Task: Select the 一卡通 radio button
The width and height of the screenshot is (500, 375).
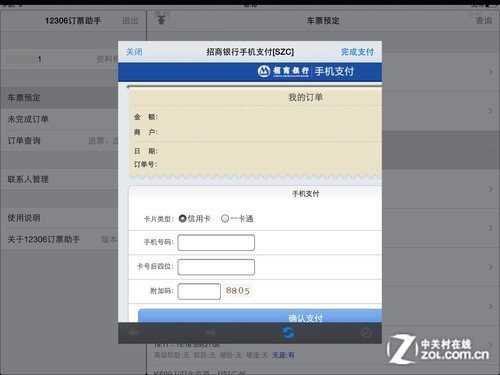Action: pos(225,219)
